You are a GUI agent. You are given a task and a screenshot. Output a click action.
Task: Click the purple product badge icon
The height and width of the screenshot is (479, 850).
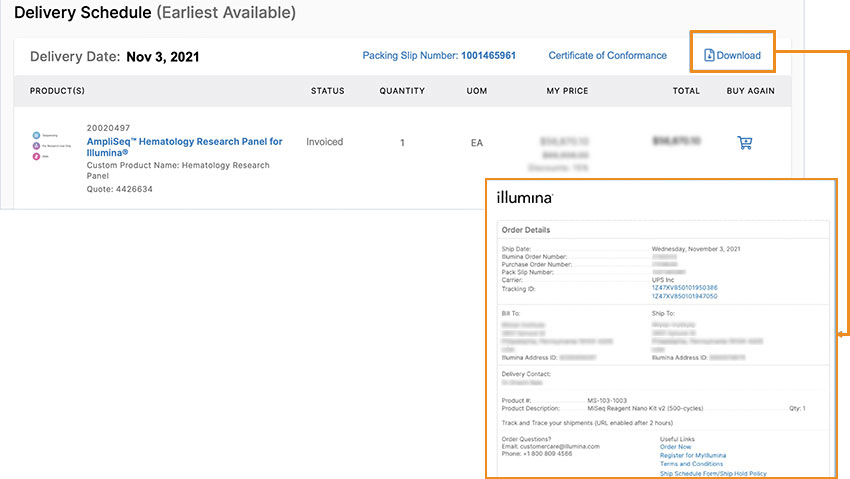click(37, 145)
